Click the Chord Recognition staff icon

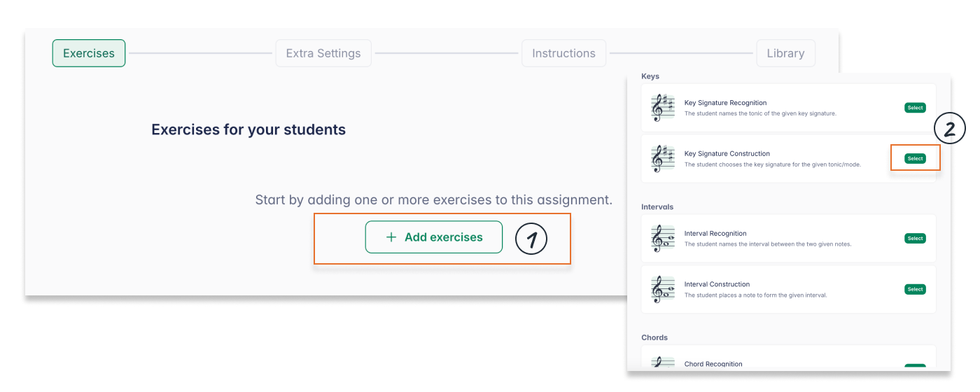[x=662, y=364]
